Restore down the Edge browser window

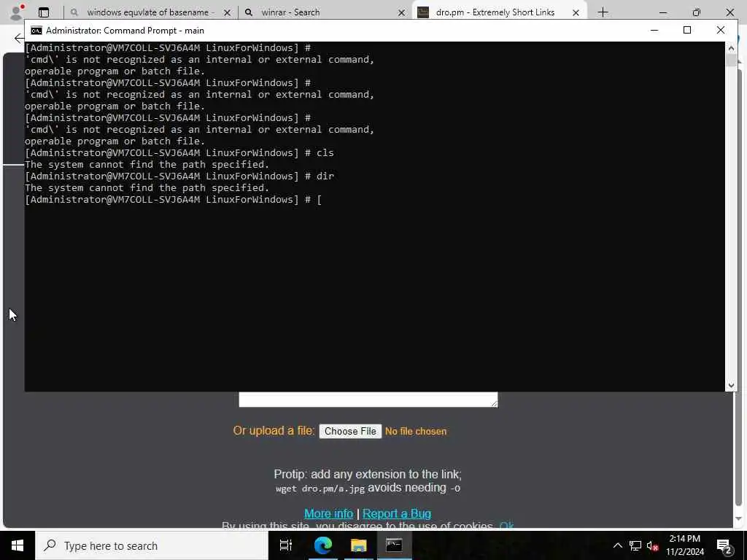pos(697,12)
